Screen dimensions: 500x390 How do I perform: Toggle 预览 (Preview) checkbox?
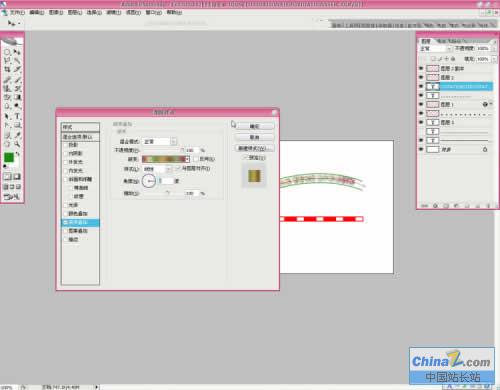246,157
